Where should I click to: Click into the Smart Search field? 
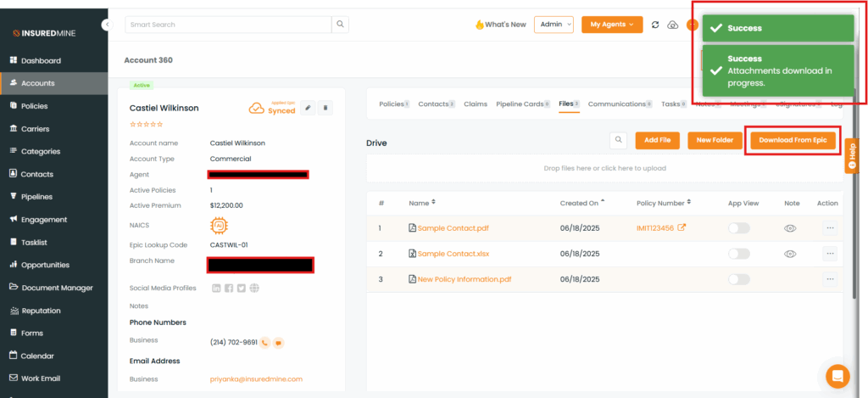pos(228,25)
